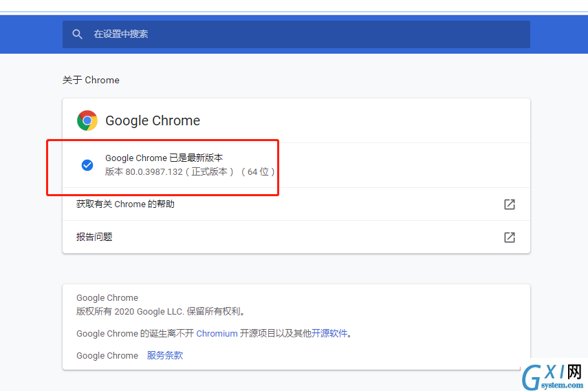
Task: Click the 版权所有 2020 Google LLC text
Action: (161, 311)
